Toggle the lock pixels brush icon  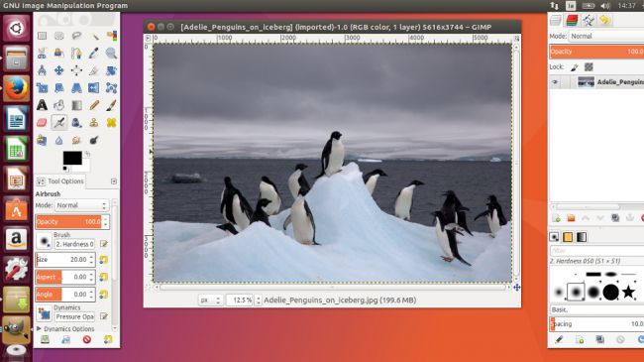coord(575,67)
